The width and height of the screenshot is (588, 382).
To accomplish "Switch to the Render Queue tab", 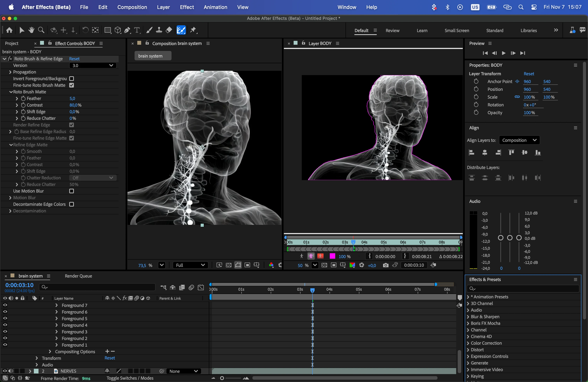I will [x=78, y=276].
